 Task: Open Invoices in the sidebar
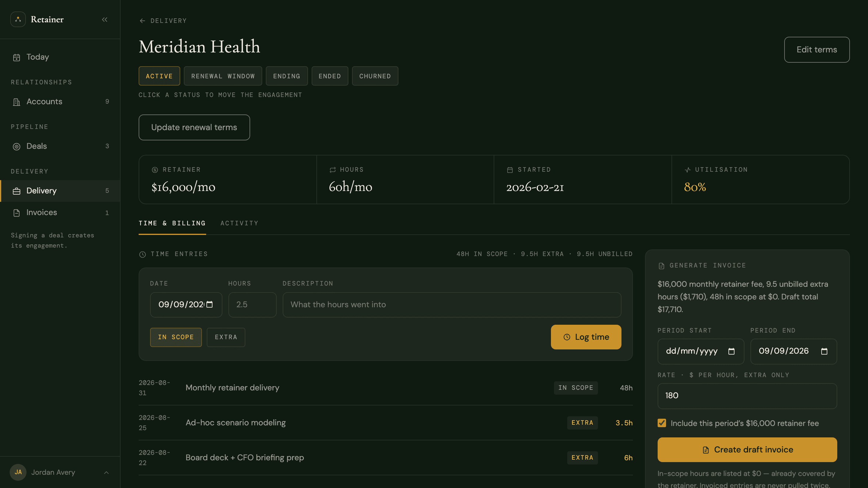[60, 212]
